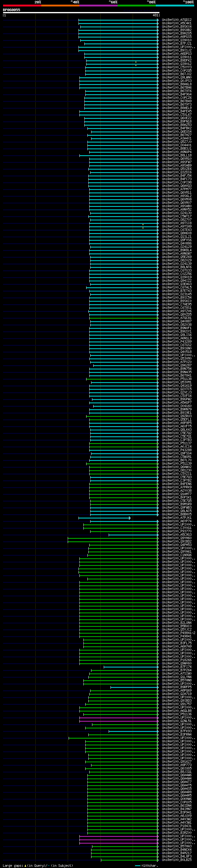Click the alignment bar for UniRef100_B7FJ21

122,43
